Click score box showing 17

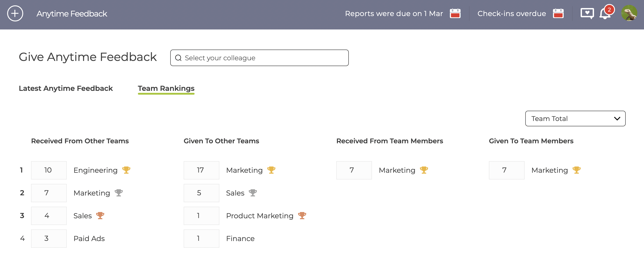pyautogui.click(x=201, y=170)
